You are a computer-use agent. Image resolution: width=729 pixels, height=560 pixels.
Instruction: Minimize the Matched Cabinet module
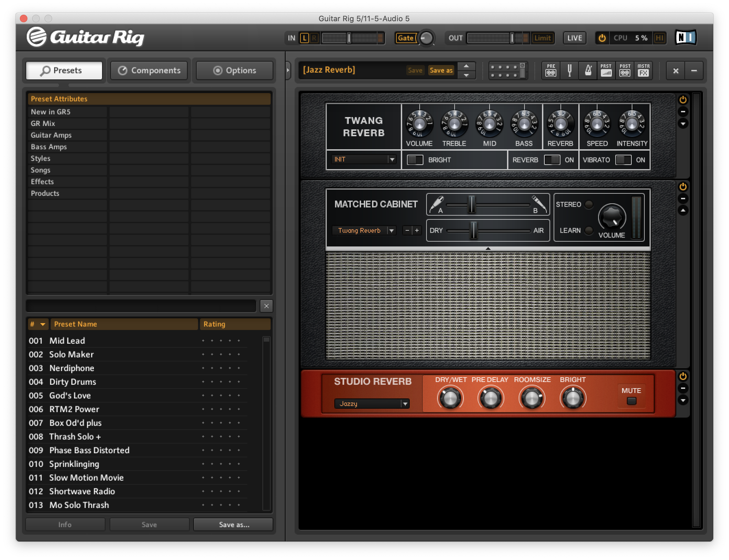(683, 199)
